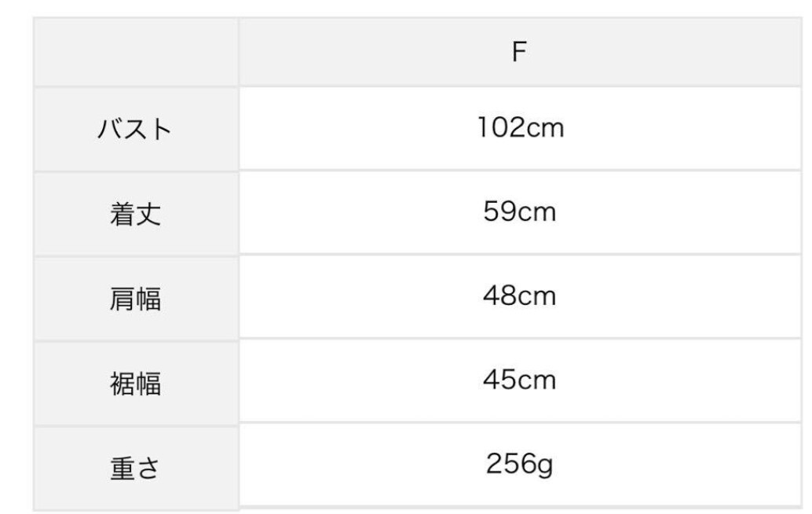
Task: Click the 256g weight value
Action: click(518, 465)
